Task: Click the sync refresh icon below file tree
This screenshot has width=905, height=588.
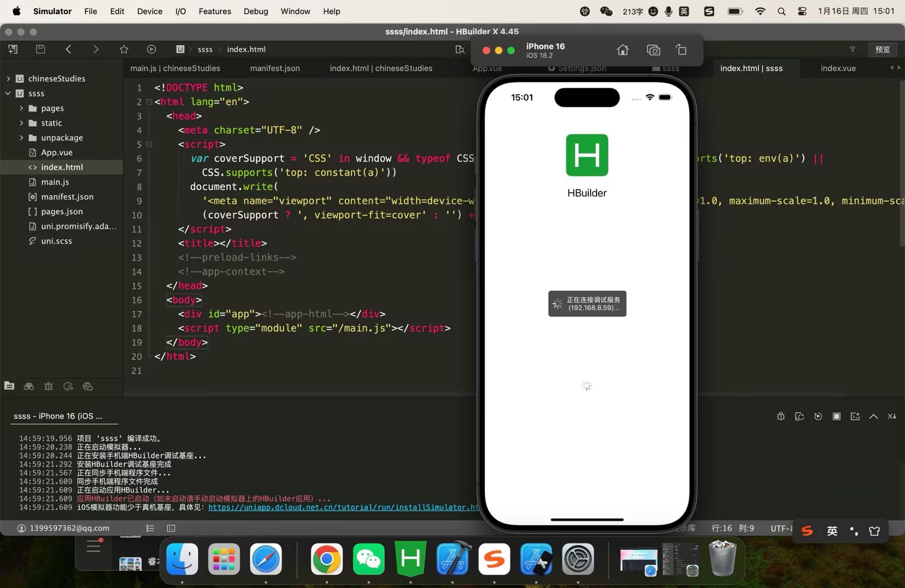Action: click(68, 386)
